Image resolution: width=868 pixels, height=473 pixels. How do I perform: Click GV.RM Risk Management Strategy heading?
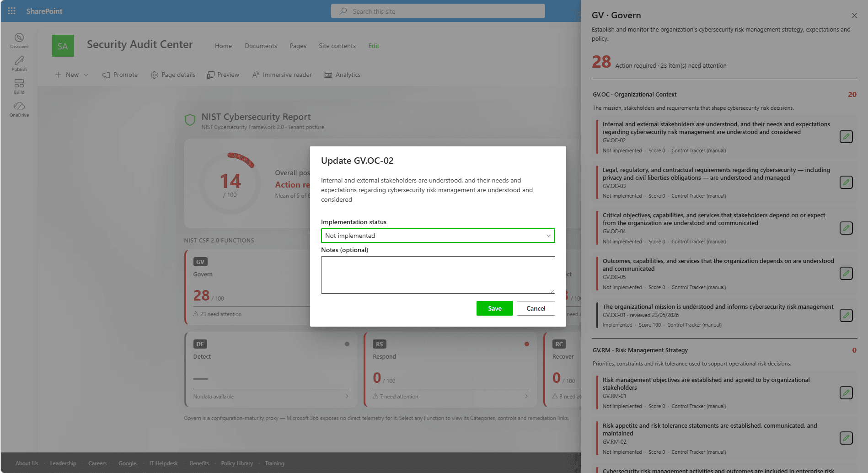640,350
